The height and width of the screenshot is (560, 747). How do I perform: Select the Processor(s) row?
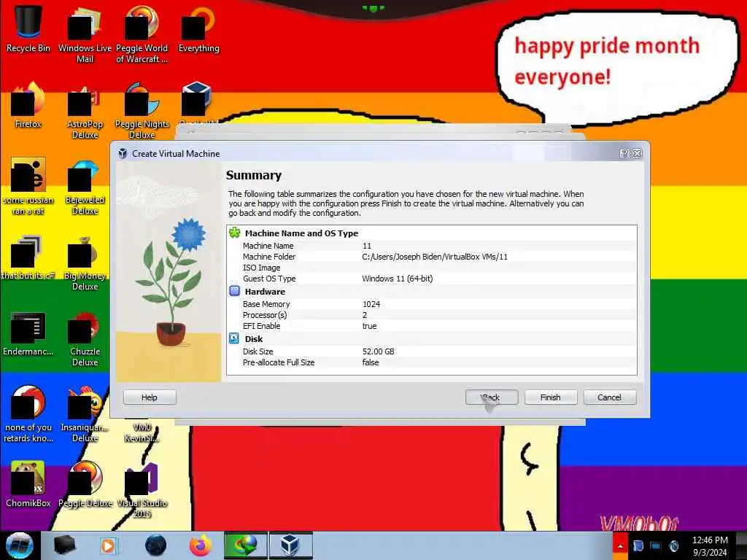[x=432, y=315]
